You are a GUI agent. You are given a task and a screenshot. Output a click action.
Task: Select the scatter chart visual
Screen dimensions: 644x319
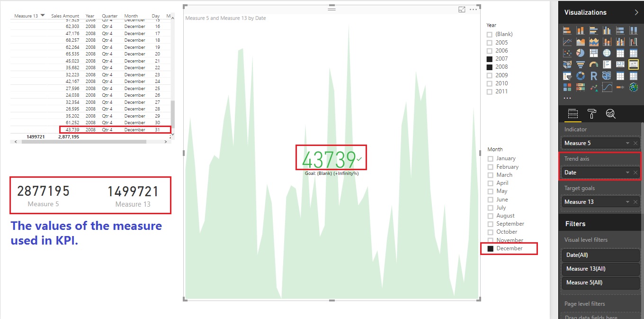567,53
